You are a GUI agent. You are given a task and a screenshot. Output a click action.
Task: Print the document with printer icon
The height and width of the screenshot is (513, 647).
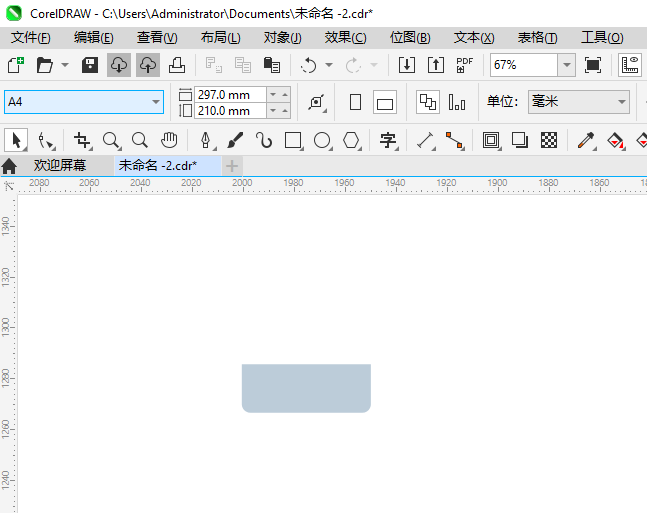[177, 65]
